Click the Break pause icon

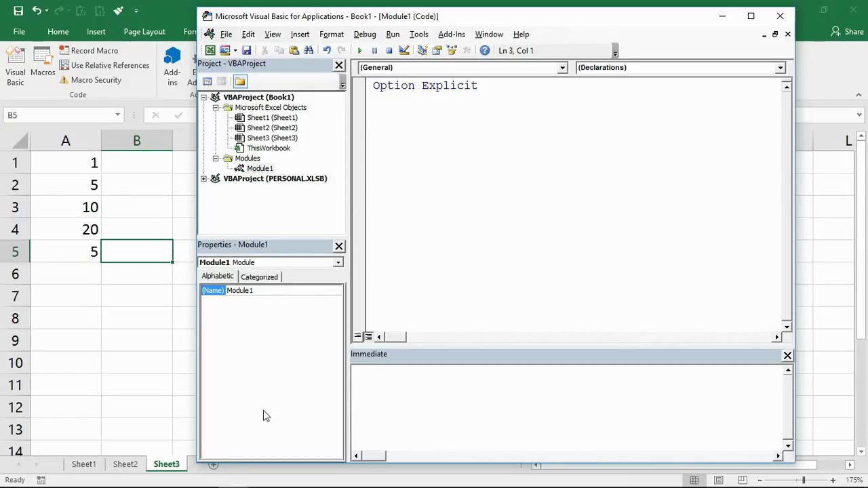coord(374,50)
